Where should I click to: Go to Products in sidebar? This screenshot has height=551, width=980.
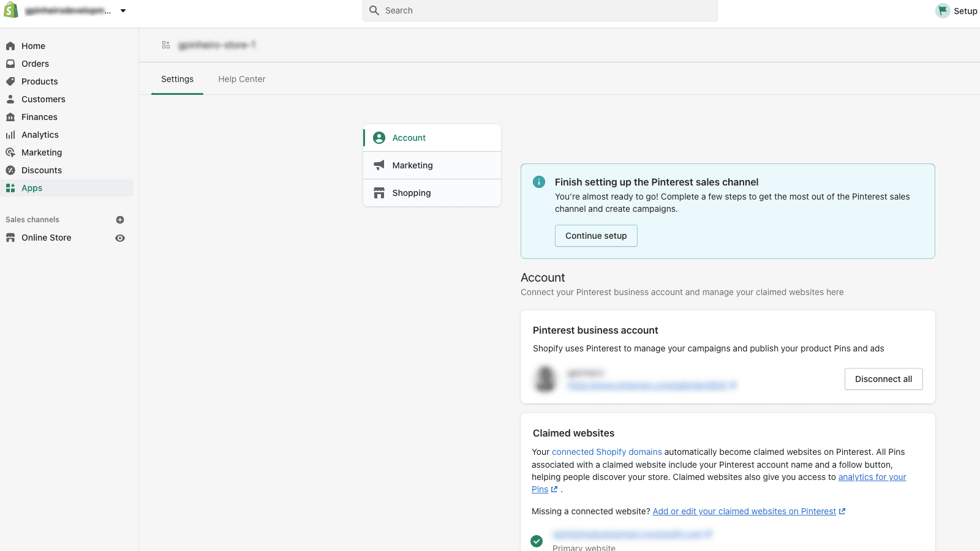click(39, 81)
